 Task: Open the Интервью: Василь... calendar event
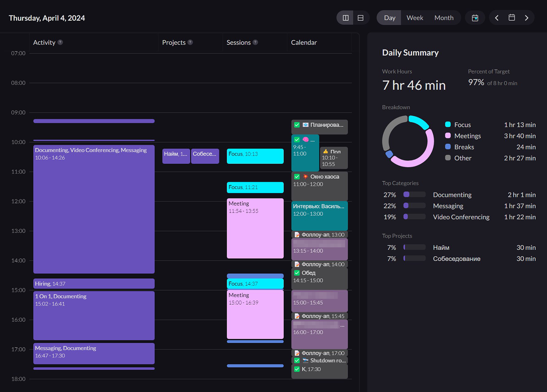(x=320, y=215)
